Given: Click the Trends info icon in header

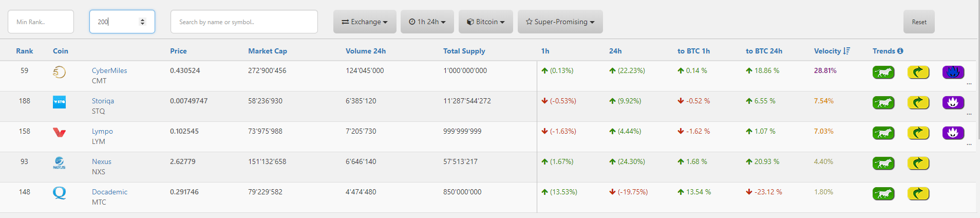Looking at the screenshot, I should tap(900, 51).
